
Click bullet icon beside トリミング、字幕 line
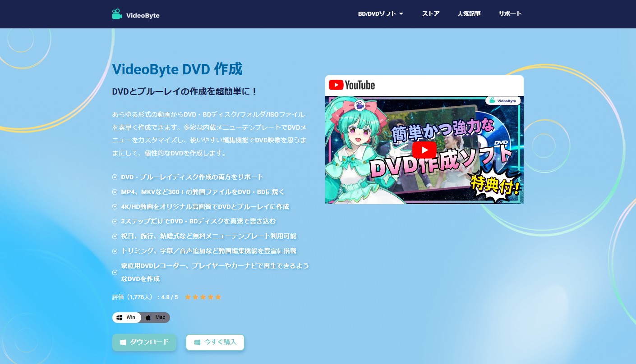coord(115,251)
